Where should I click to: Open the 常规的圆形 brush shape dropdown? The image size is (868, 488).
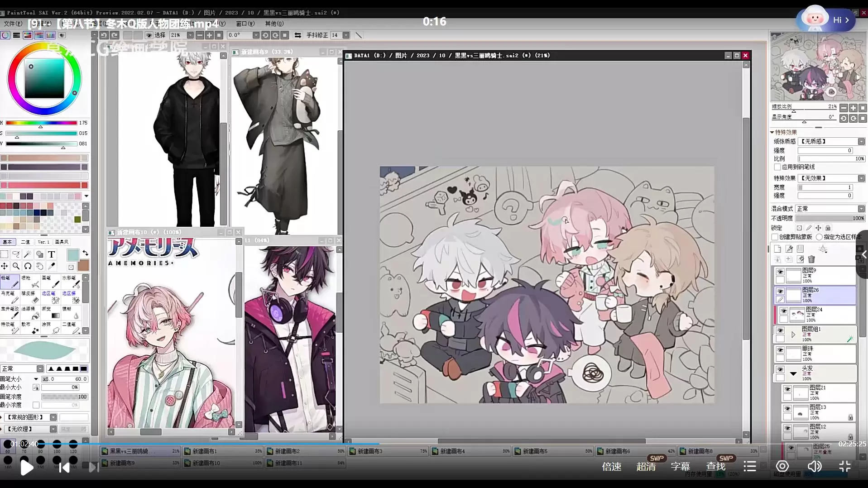pyautogui.click(x=53, y=417)
